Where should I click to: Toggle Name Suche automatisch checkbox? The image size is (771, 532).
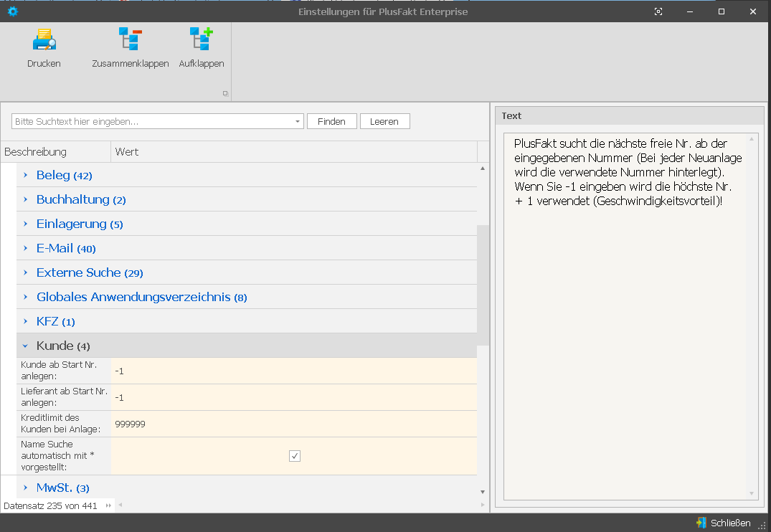tap(295, 456)
